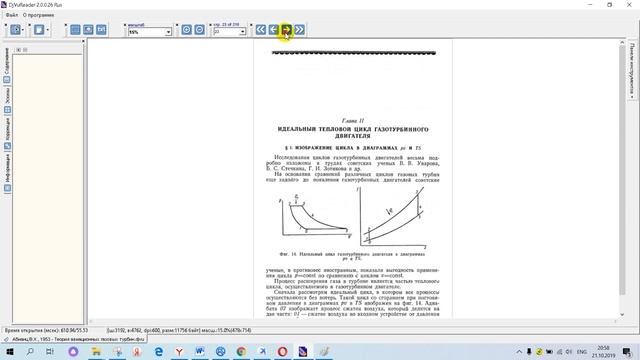Show hidden system tray icons
The width and height of the screenshot is (640, 360).
[519, 351]
